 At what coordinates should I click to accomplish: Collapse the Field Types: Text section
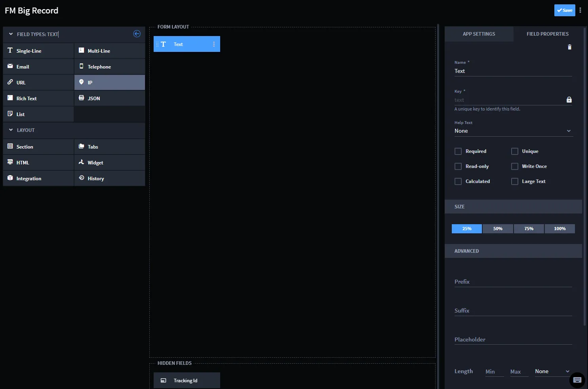11,34
